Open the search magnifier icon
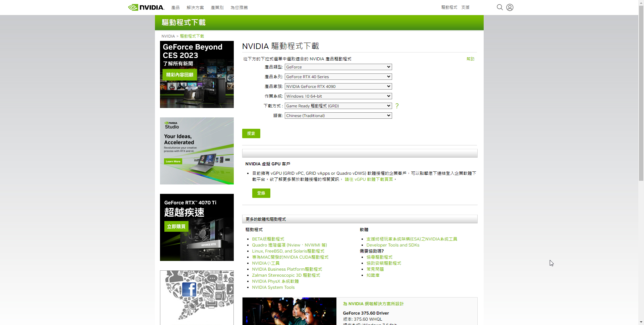 (500, 7)
